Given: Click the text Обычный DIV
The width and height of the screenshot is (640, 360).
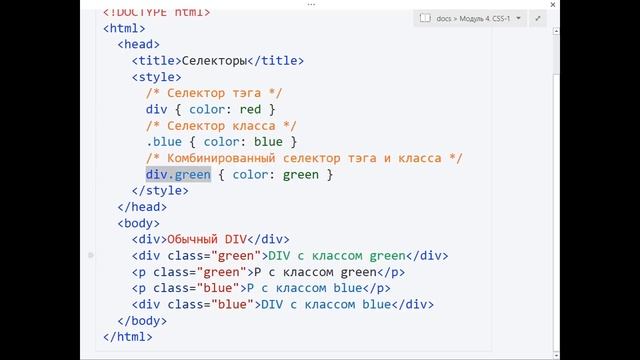Looking at the screenshot, I should tap(207, 239).
